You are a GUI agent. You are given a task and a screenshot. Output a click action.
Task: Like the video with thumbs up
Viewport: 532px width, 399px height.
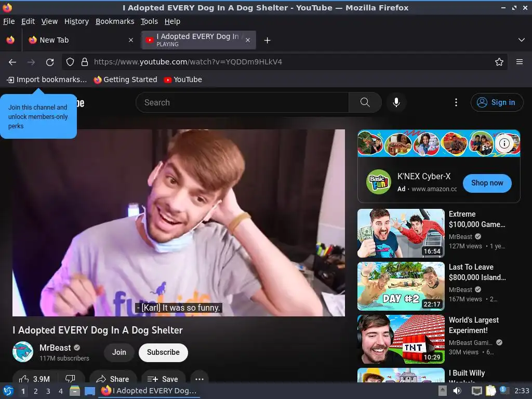coord(35,378)
